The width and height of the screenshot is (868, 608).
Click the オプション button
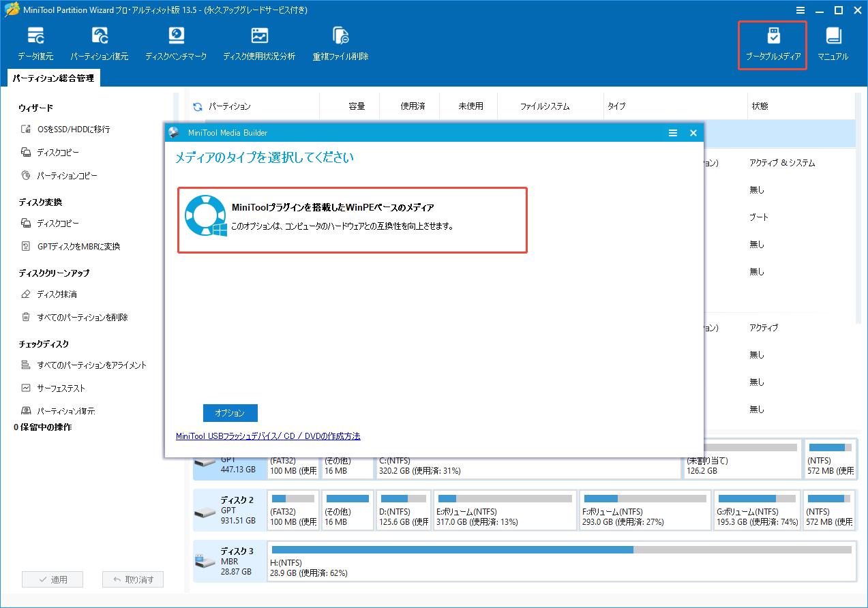click(x=230, y=413)
